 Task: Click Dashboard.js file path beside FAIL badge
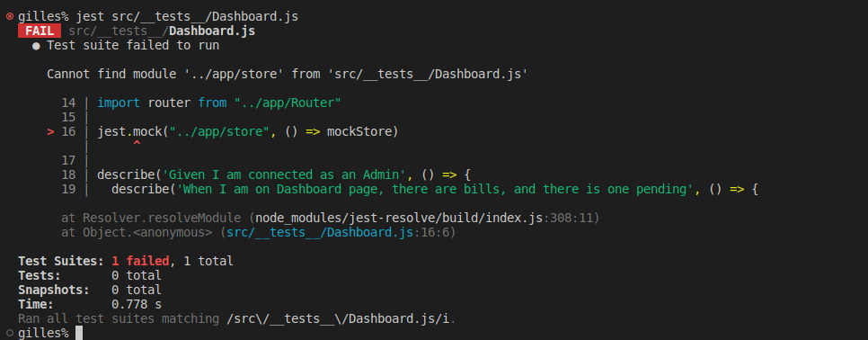coord(162,31)
